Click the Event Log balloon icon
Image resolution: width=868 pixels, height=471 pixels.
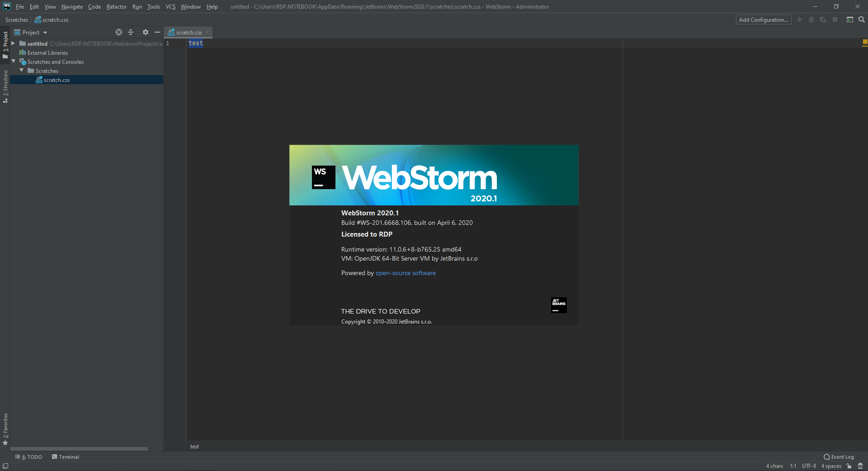(x=826, y=457)
